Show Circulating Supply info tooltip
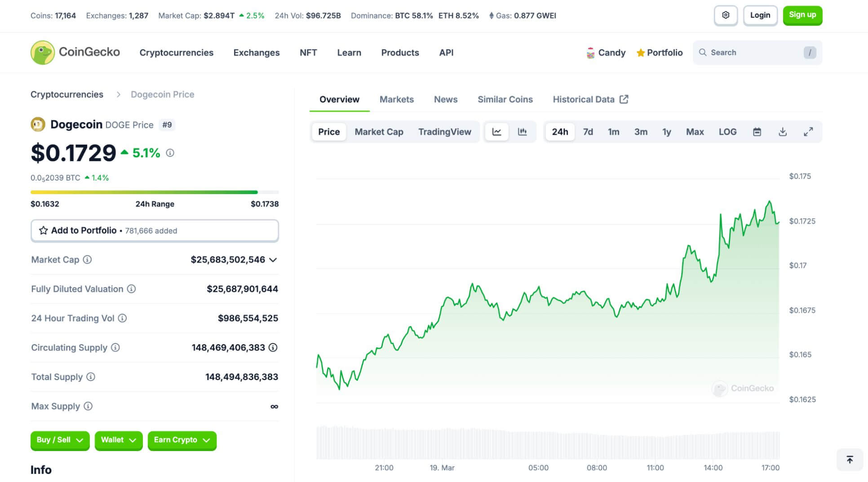Screen dimensions: 868x482 [x=115, y=347]
